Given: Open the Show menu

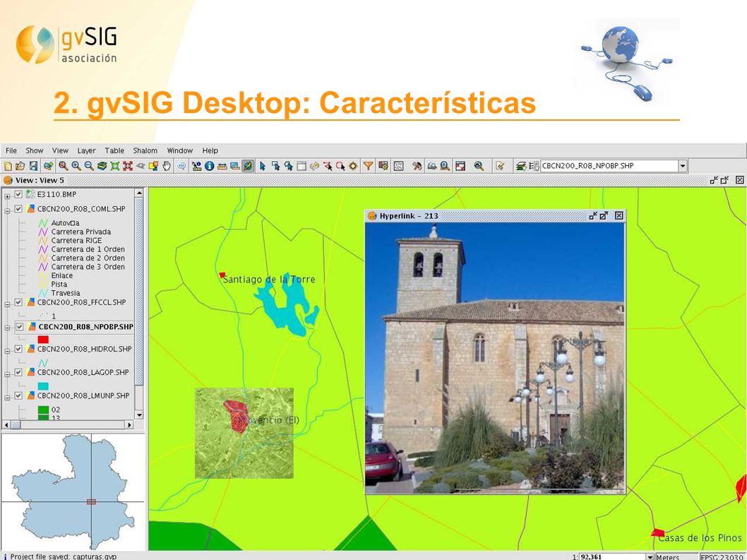Looking at the screenshot, I should [x=35, y=150].
